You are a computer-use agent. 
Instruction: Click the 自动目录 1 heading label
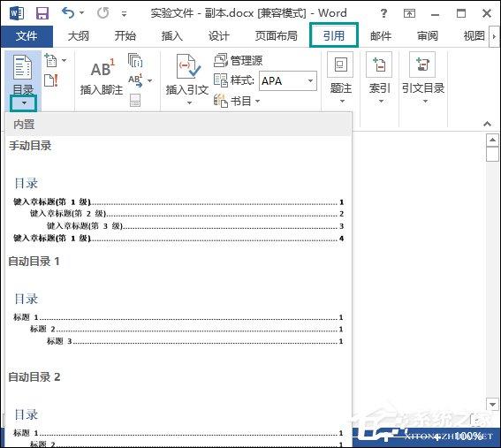click(x=34, y=262)
